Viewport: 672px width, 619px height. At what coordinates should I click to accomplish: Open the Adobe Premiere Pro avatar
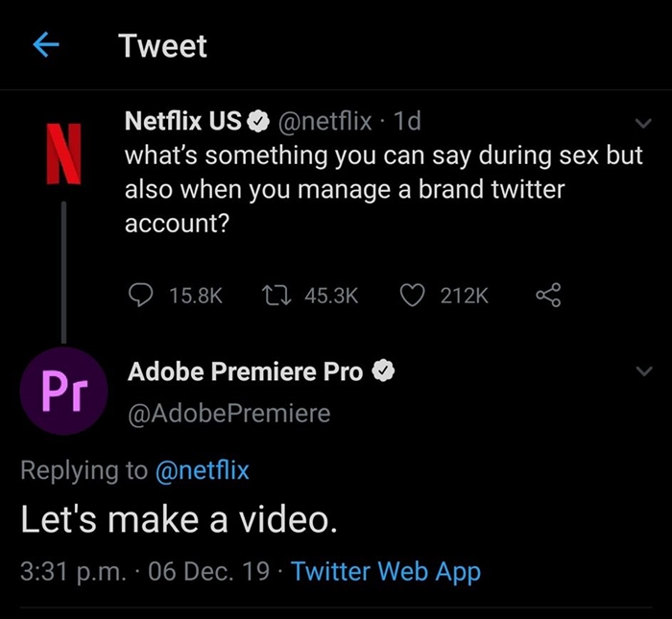point(64,392)
